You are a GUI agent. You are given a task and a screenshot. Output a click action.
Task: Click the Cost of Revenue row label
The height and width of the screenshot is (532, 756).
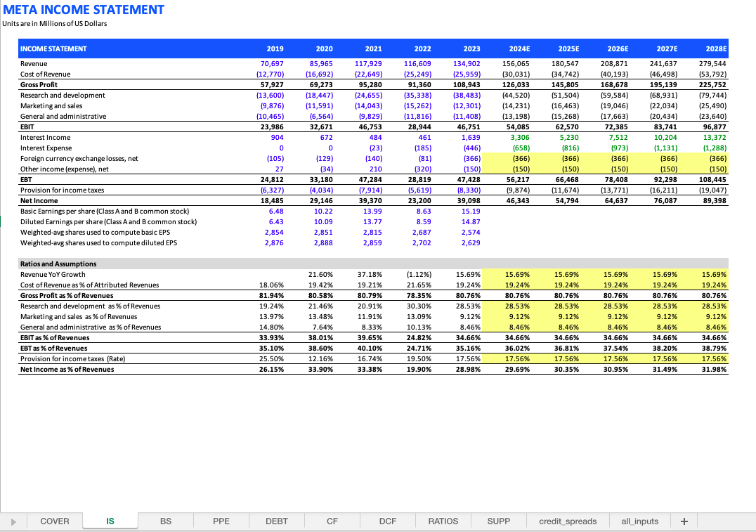(x=46, y=74)
